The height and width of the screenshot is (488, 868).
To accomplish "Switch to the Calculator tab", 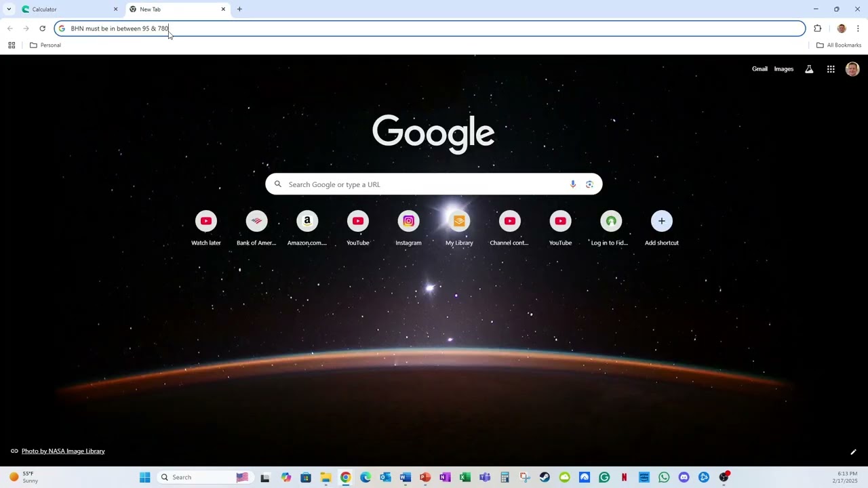I will click(70, 9).
